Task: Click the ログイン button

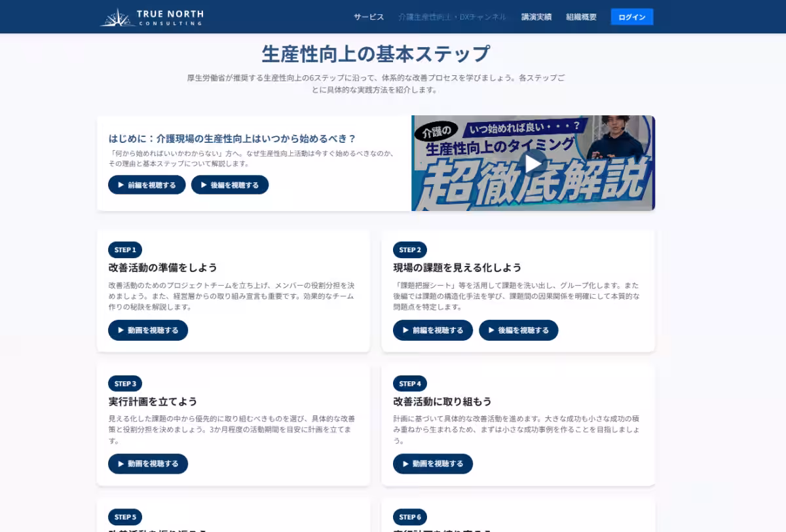Action: 631,17
